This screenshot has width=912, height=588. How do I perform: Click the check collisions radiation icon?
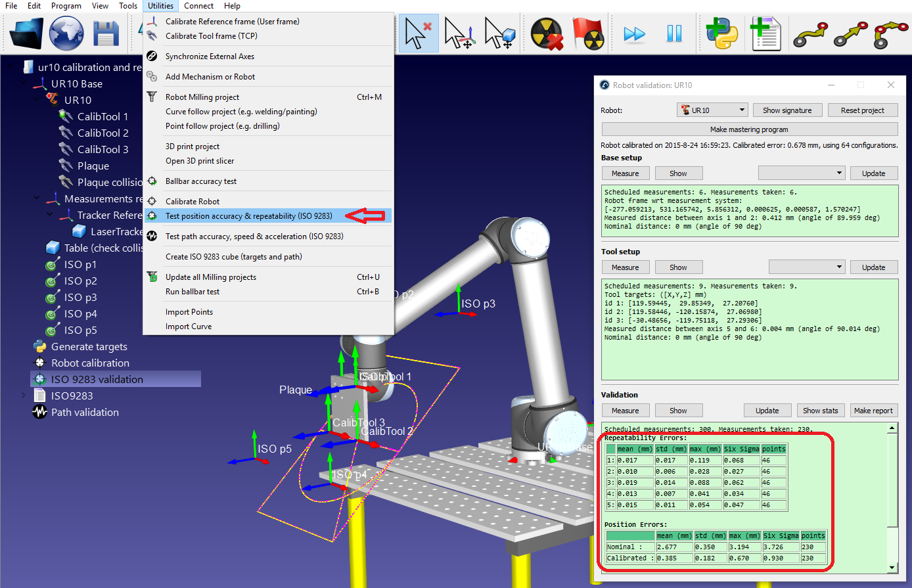click(547, 33)
